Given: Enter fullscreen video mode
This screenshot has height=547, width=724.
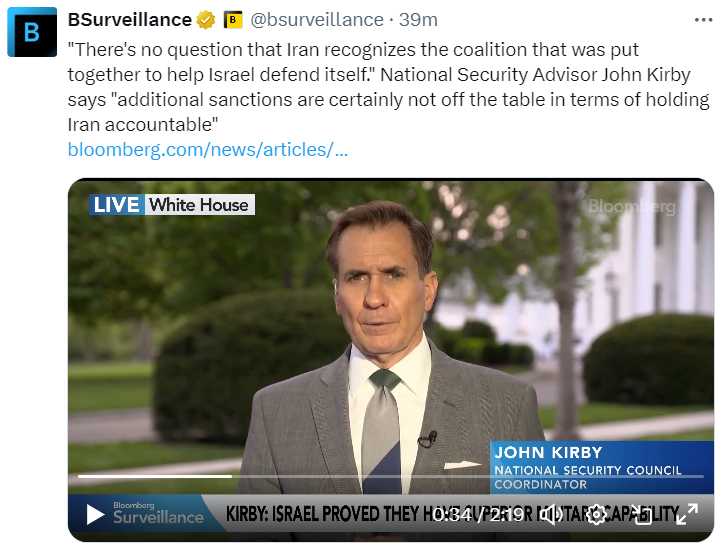Looking at the screenshot, I should pos(686,514).
